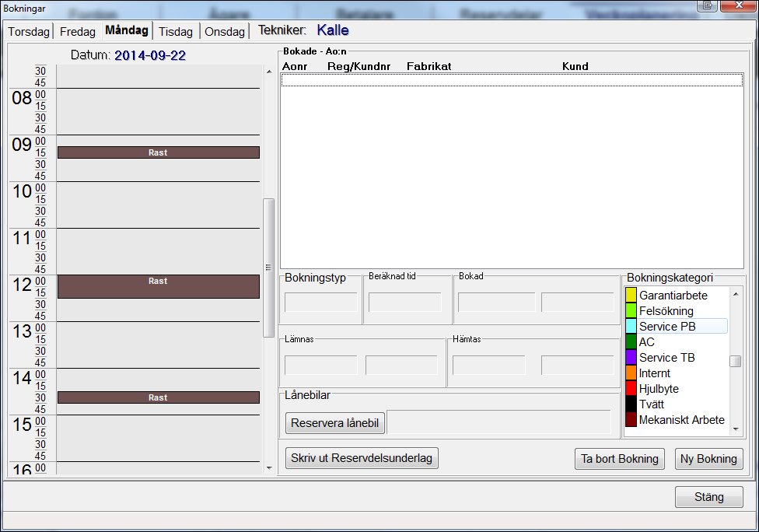This screenshot has height=532, width=759.
Task: Click the Aonr column header
Action: [295, 66]
